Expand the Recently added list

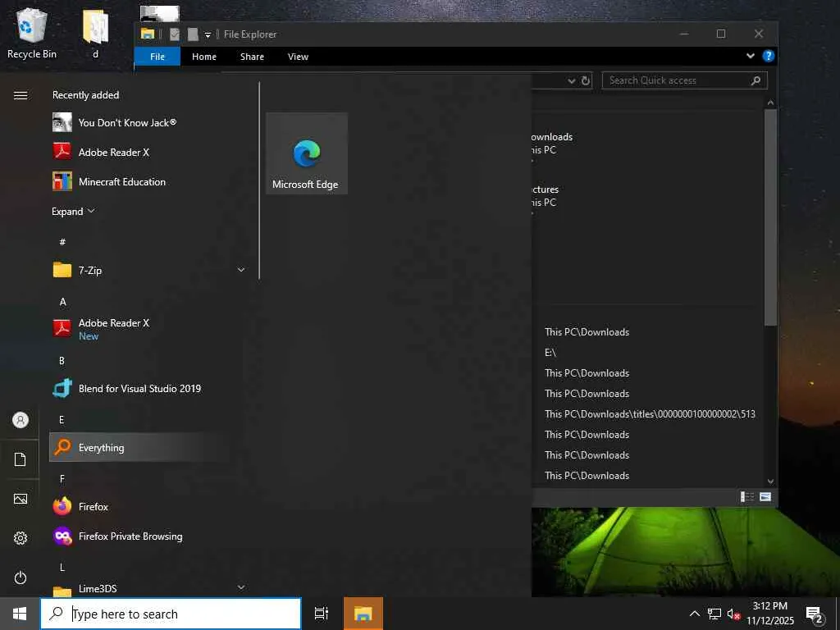(x=73, y=211)
